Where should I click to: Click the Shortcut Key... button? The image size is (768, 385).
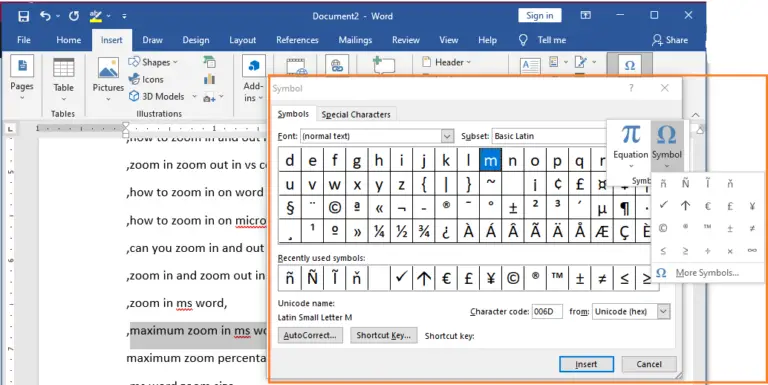tap(384, 336)
